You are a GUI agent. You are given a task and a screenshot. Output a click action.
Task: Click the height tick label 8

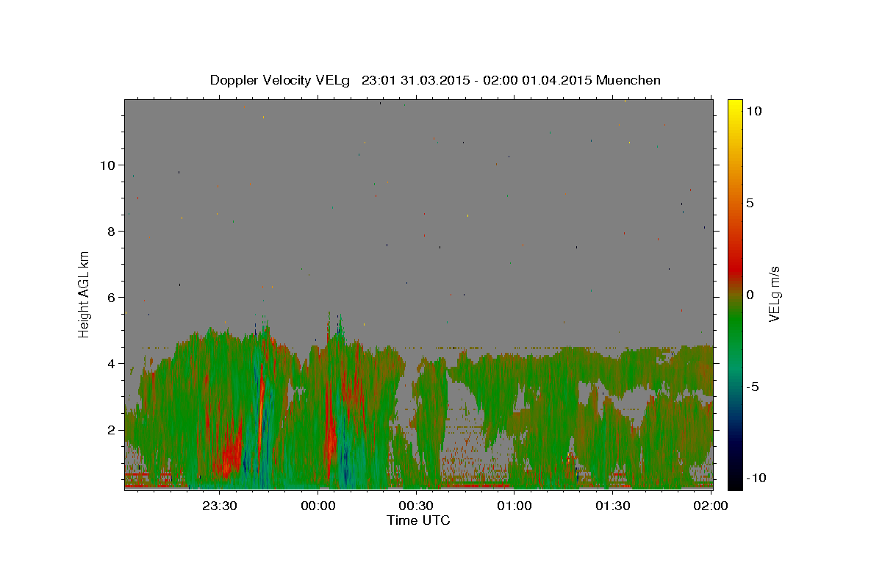coord(111,231)
